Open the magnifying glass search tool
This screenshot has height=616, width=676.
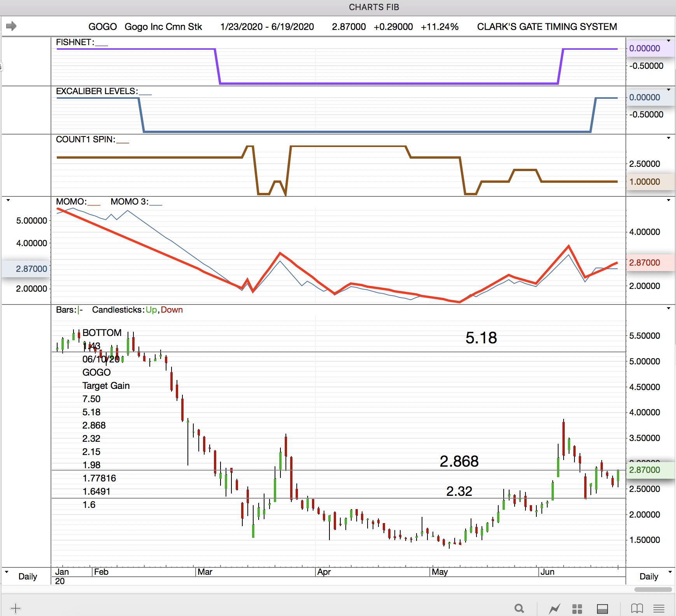(x=519, y=608)
